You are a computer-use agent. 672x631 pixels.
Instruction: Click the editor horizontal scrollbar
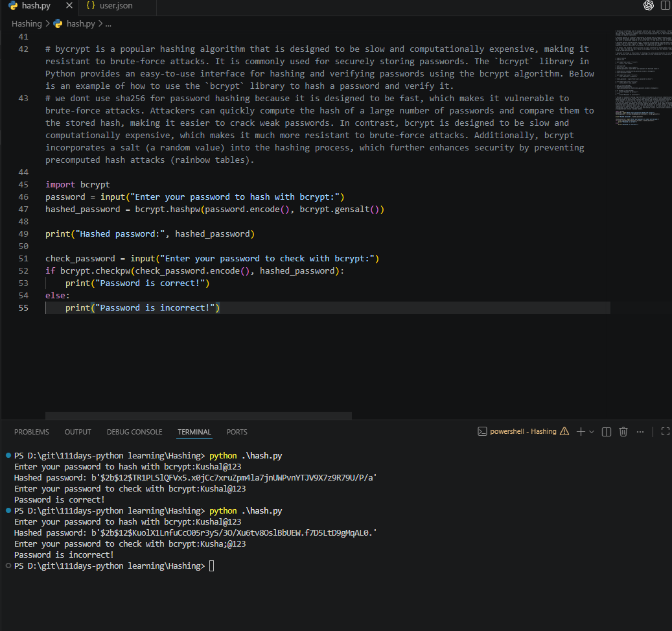pyautogui.click(x=198, y=415)
